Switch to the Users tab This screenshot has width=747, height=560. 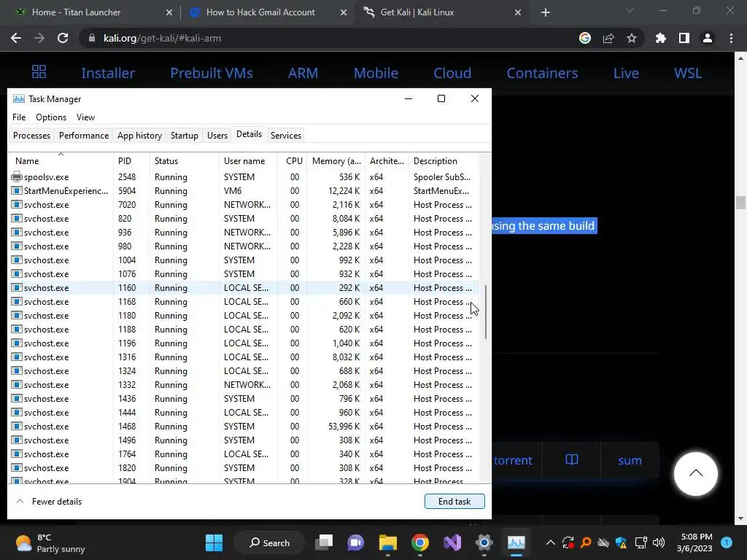(x=217, y=136)
